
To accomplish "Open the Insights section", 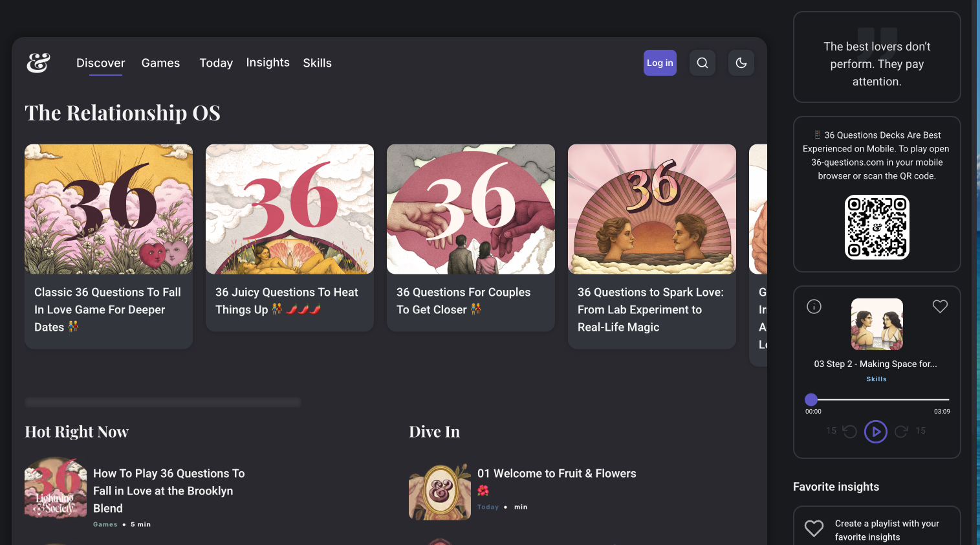I will (268, 62).
